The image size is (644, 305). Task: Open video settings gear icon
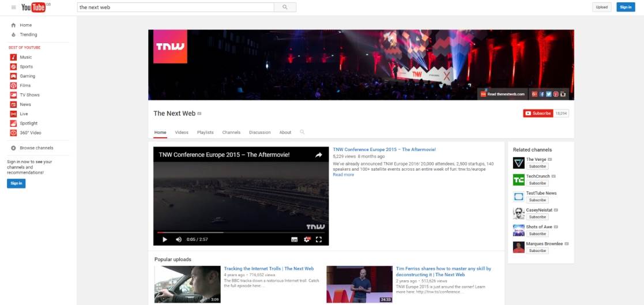[x=307, y=239]
